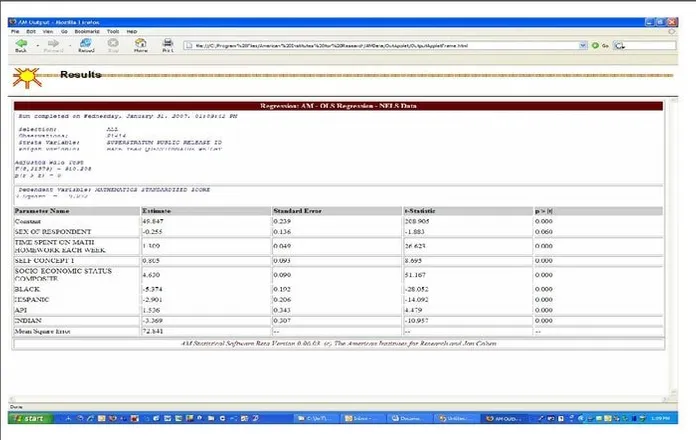Click the p > |t| column header

pyautogui.click(x=544, y=211)
